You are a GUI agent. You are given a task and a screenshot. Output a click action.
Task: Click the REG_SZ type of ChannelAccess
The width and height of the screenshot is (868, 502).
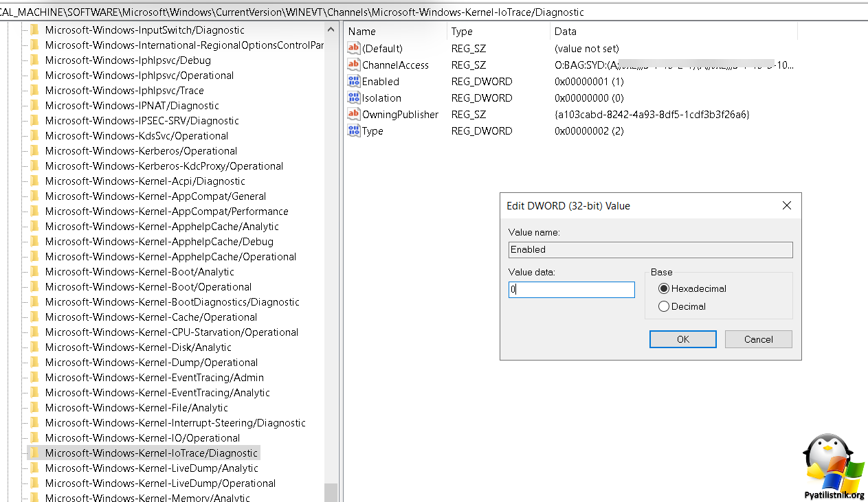[469, 65]
